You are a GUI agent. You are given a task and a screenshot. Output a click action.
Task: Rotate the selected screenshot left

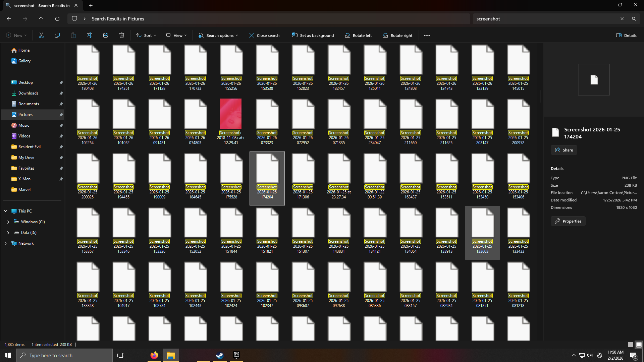click(x=358, y=35)
